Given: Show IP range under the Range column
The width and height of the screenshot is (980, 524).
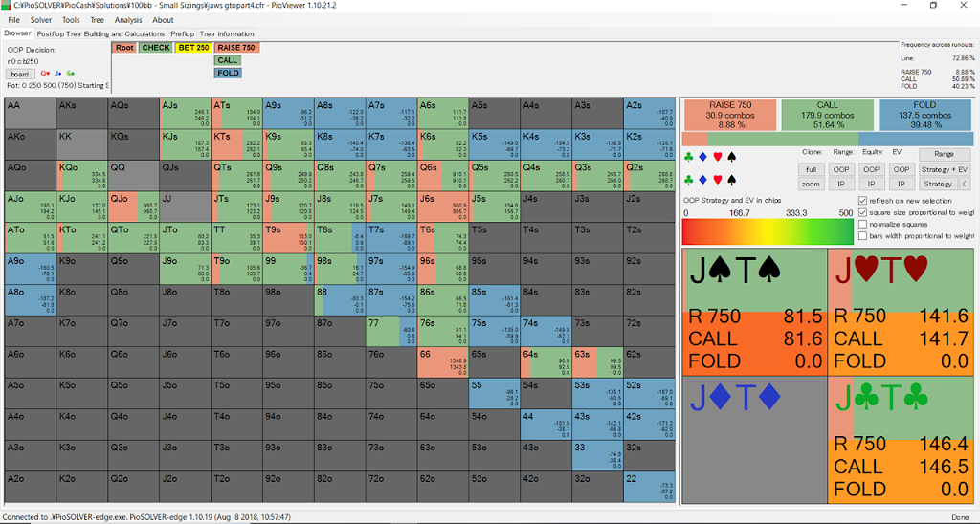Looking at the screenshot, I should pyautogui.click(x=841, y=184).
